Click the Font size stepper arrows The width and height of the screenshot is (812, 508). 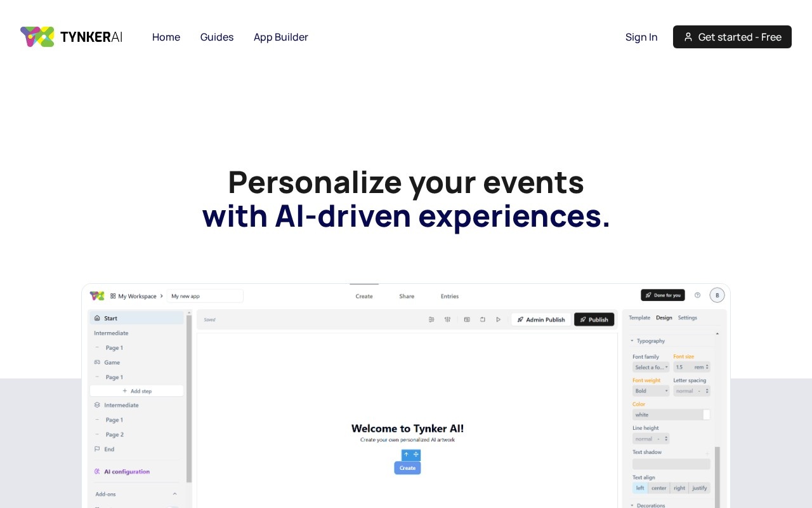pyautogui.click(x=707, y=367)
